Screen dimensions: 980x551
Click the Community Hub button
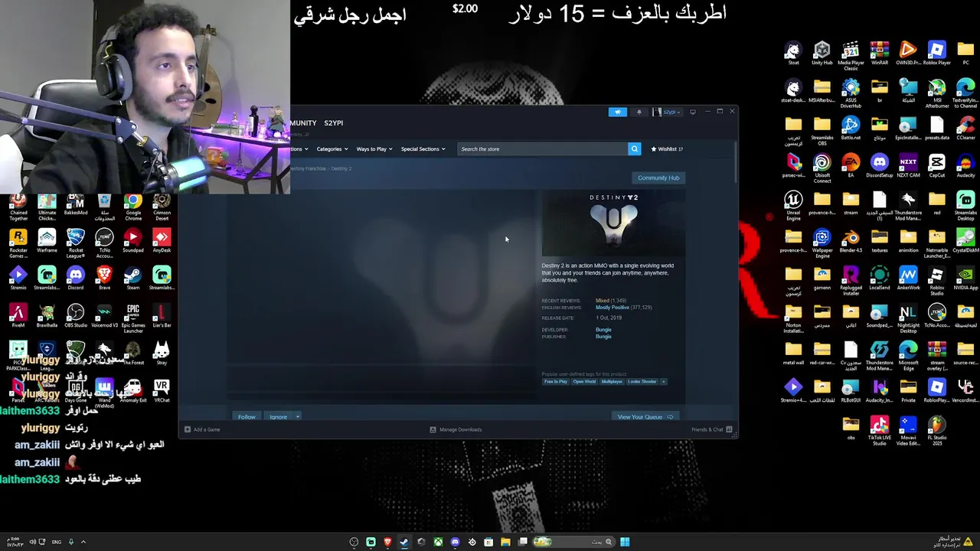pyautogui.click(x=658, y=178)
